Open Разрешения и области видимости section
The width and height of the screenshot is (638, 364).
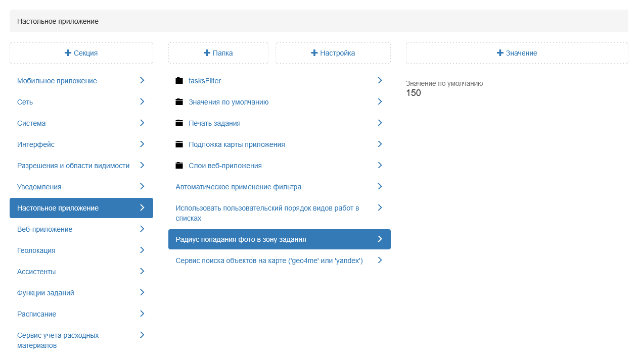pos(73,166)
